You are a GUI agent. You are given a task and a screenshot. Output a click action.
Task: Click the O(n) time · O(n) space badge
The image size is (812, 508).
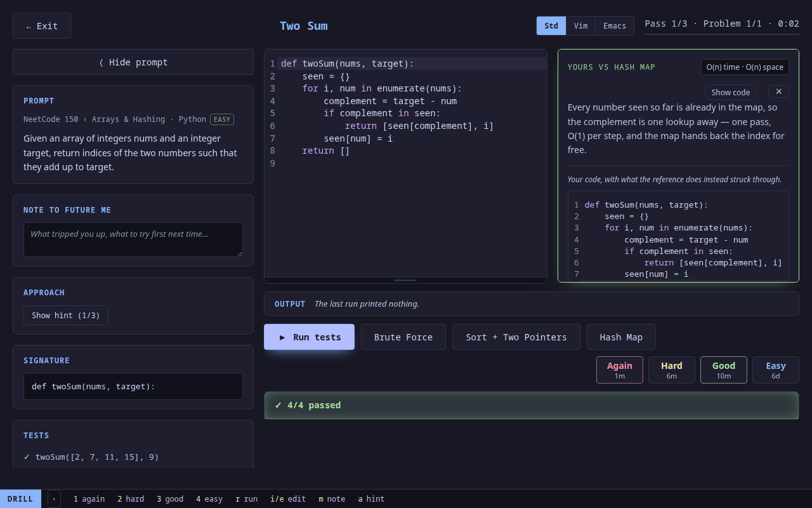pyautogui.click(x=745, y=67)
